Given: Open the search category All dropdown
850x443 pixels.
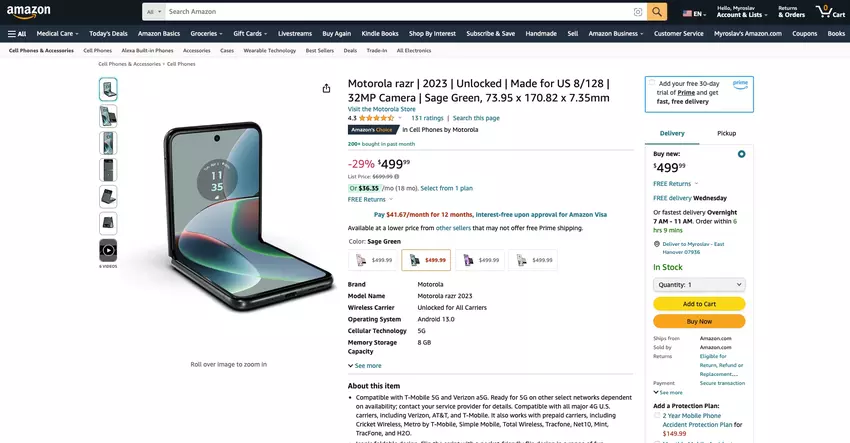Looking at the screenshot, I should coord(153,12).
